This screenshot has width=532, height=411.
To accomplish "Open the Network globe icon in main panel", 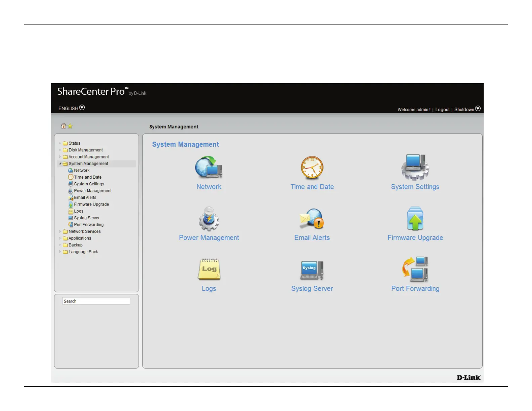I will point(209,167).
